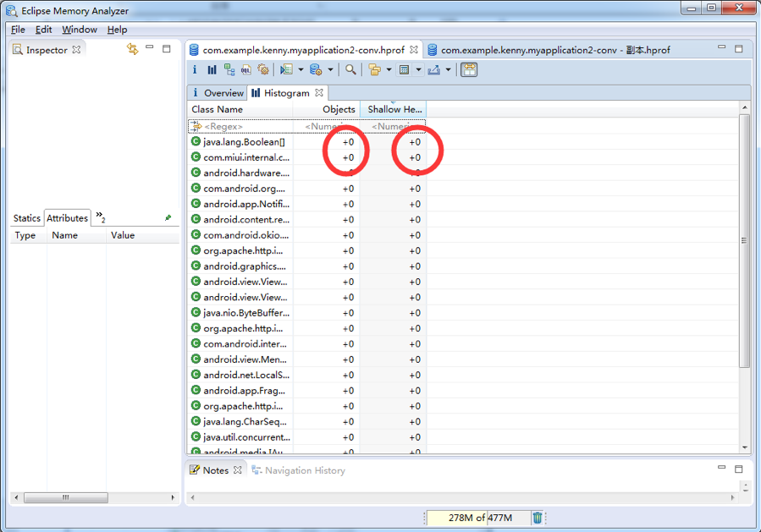
Task: Select the android.app.Notifi... row
Action: [x=306, y=204]
